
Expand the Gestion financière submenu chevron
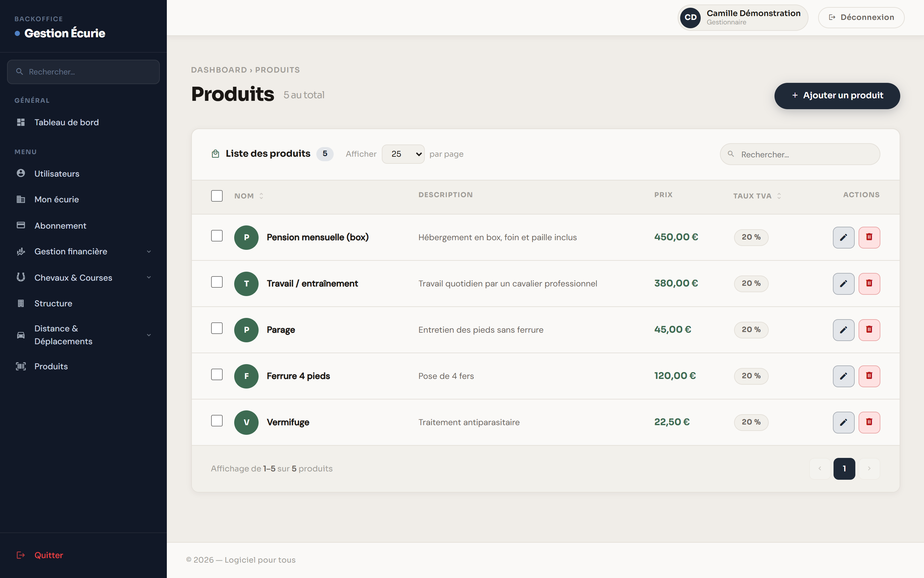coord(149,251)
